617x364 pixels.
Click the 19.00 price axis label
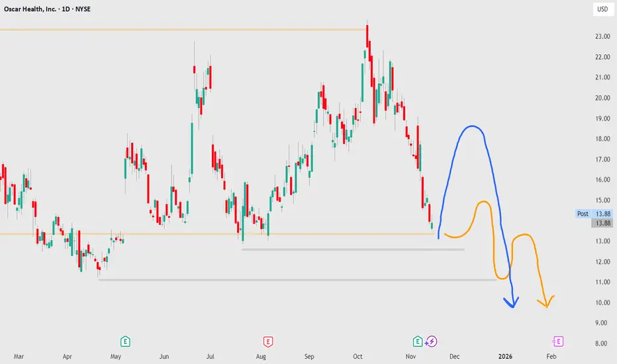pyautogui.click(x=602, y=118)
